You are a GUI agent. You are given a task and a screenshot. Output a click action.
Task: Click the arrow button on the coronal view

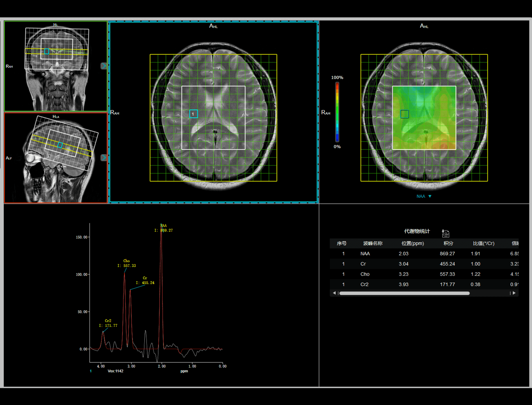[x=104, y=66]
